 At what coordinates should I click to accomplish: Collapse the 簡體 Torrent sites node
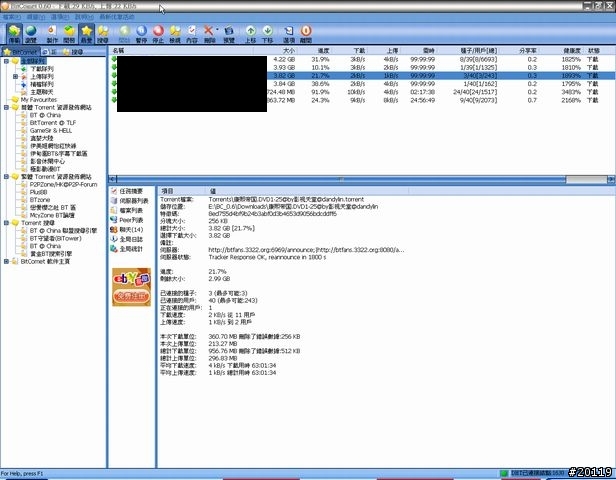click(x=6, y=107)
